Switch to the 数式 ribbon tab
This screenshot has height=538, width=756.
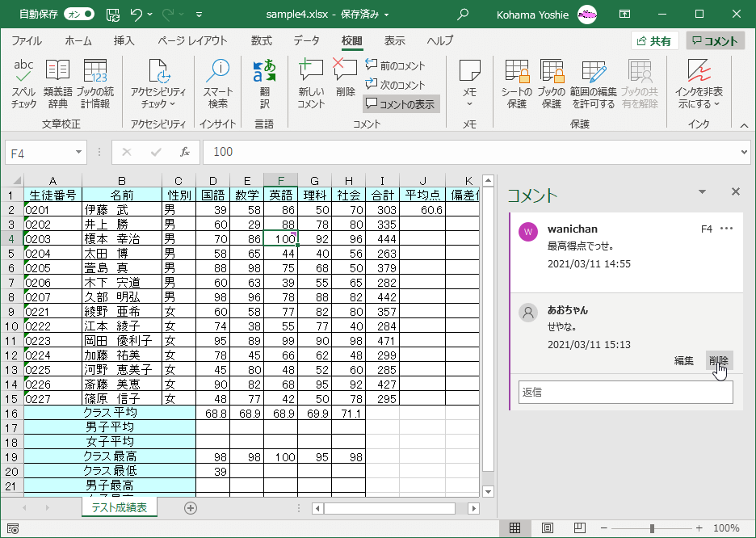tap(261, 41)
